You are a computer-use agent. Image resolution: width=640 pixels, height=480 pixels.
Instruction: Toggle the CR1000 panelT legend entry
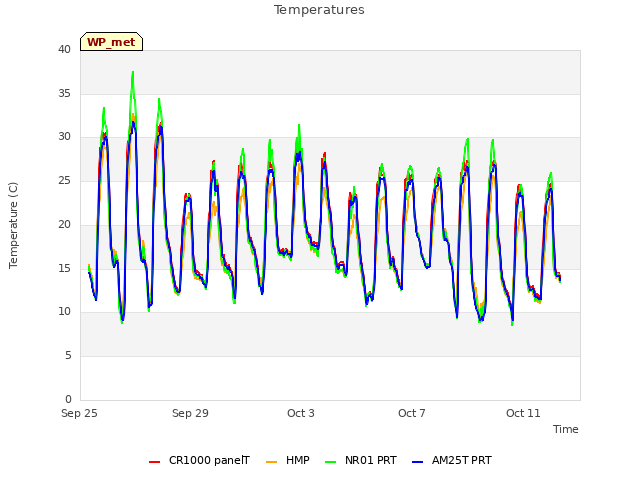(x=199, y=461)
